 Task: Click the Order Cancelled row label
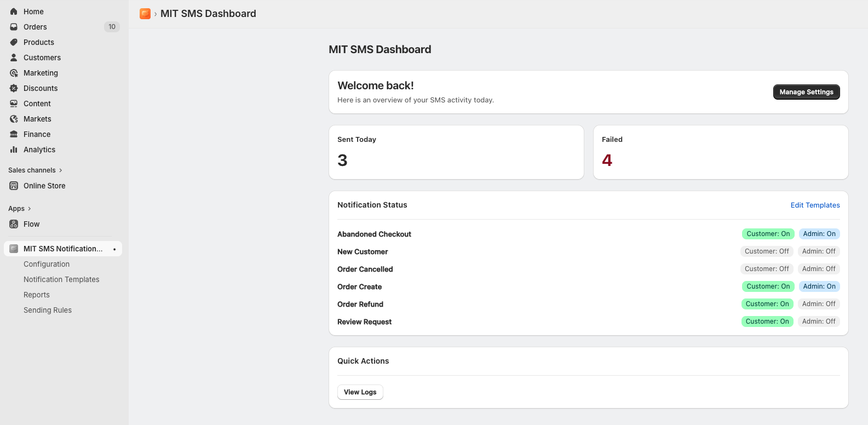pyautogui.click(x=365, y=269)
